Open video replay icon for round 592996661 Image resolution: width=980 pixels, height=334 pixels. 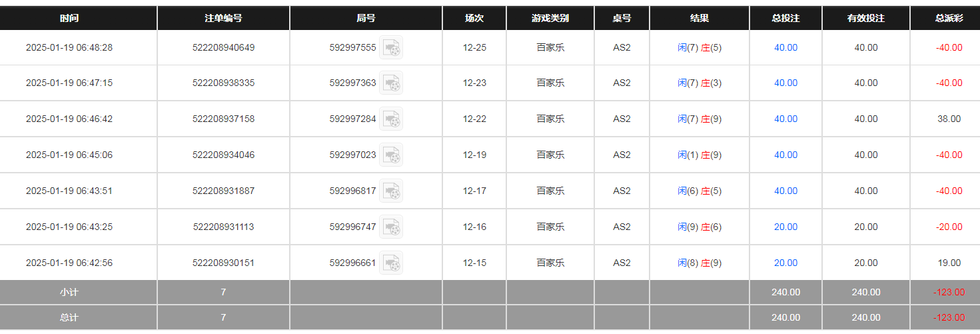[x=391, y=263]
